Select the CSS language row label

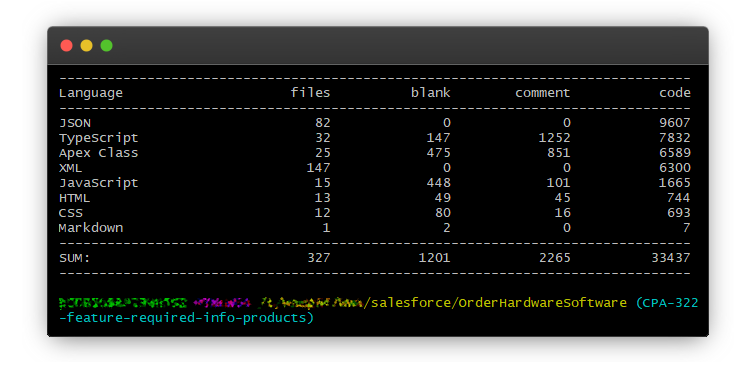pos(70,212)
